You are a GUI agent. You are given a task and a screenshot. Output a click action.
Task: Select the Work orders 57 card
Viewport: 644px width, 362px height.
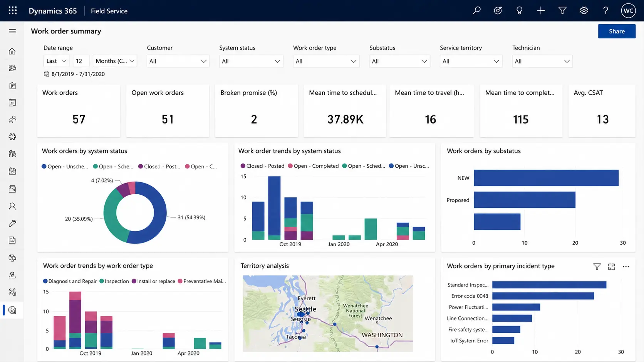[79, 111]
